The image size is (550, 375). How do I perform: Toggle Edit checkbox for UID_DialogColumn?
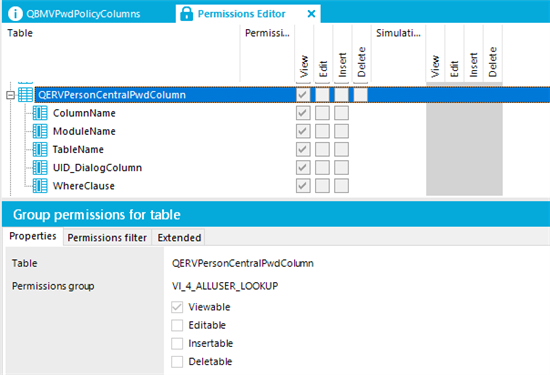click(x=322, y=168)
